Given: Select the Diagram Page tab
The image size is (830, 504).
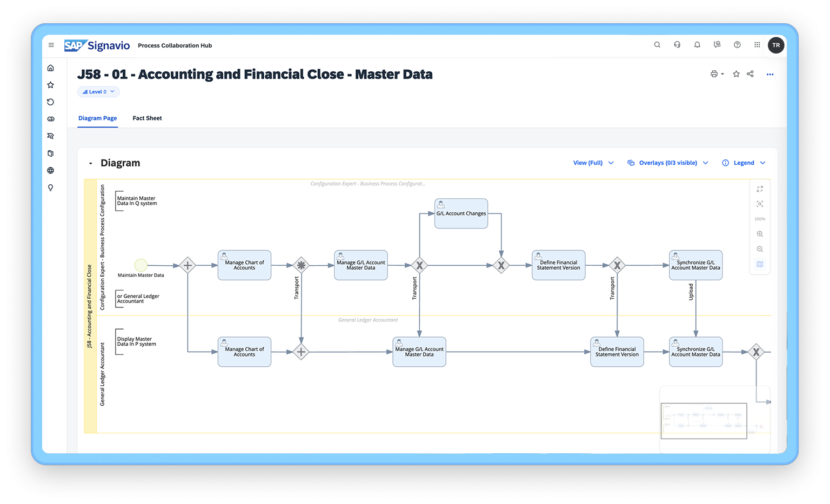Looking at the screenshot, I should pos(97,118).
